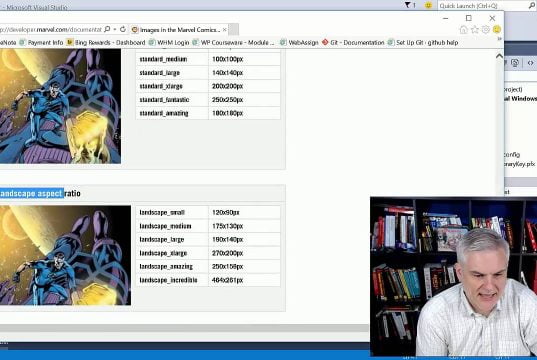Open a new blank browser tab
537x360 pixels.
click(234, 30)
